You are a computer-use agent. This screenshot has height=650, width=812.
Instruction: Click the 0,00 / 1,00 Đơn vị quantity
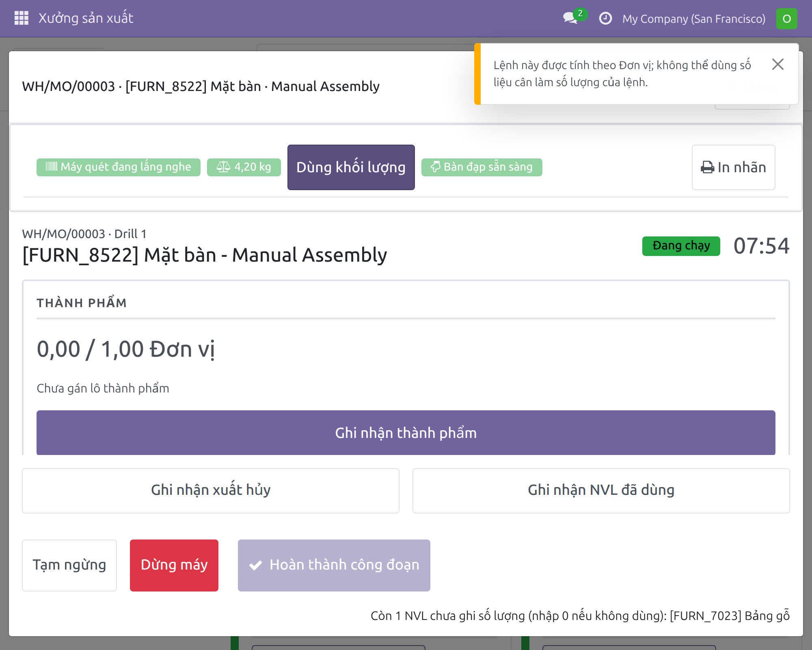tap(126, 349)
